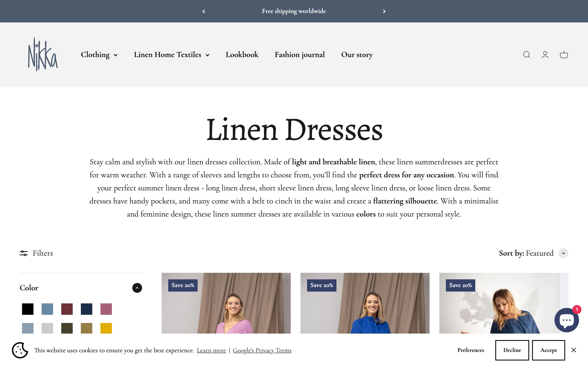Dismiss cookie banner with X icon

coord(574,350)
